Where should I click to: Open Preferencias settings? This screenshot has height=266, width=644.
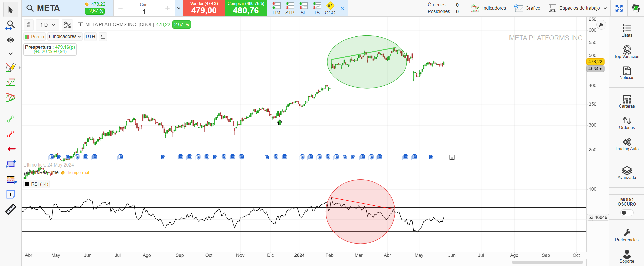click(x=627, y=235)
